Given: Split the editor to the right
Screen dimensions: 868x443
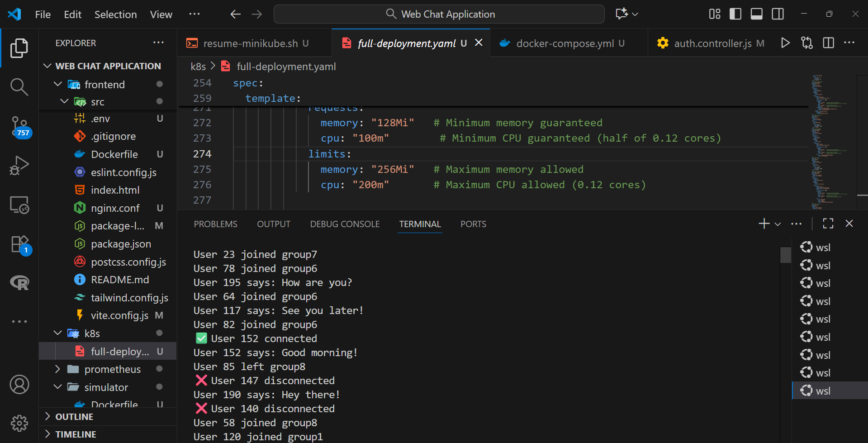Looking at the screenshot, I should coord(828,43).
